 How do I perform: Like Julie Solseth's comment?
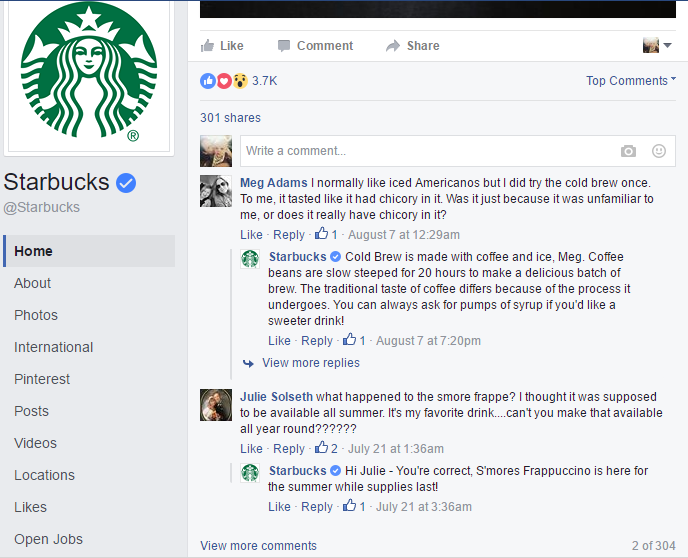point(251,449)
